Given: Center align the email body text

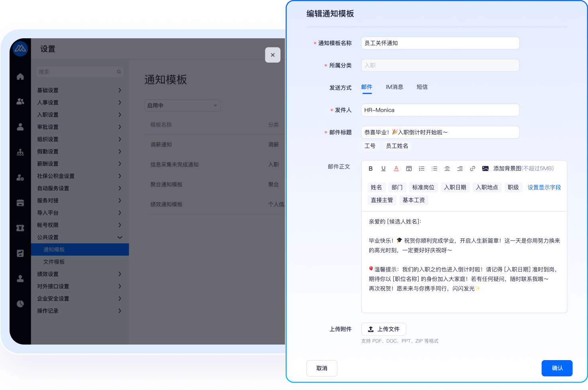Looking at the screenshot, I should click(x=447, y=169).
